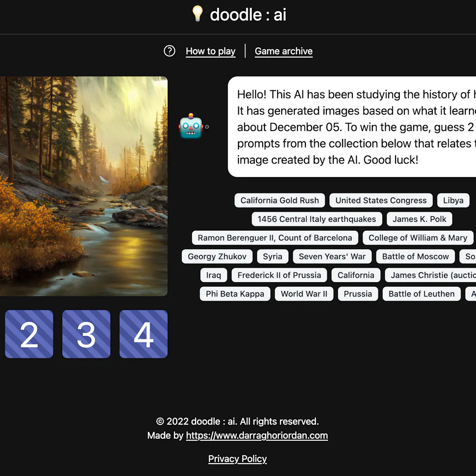Image resolution: width=476 pixels, height=476 pixels.
Task: Open the Privacy Policy
Action: pyautogui.click(x=237, y=459)
